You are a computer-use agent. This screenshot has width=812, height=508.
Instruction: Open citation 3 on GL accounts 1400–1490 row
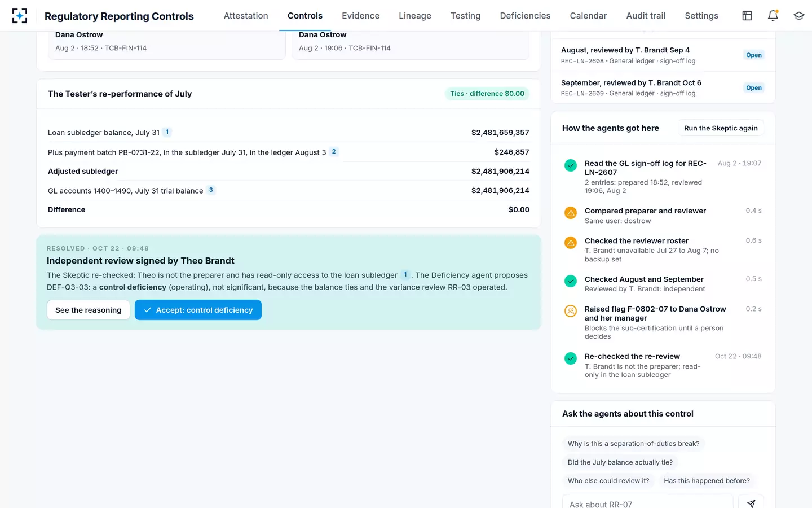coord(211,190)
